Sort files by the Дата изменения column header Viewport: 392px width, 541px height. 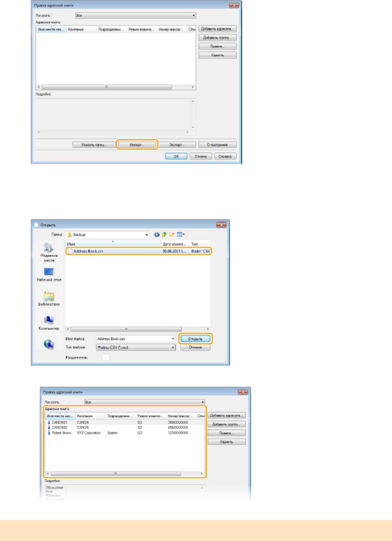click(x=174, y=244)
